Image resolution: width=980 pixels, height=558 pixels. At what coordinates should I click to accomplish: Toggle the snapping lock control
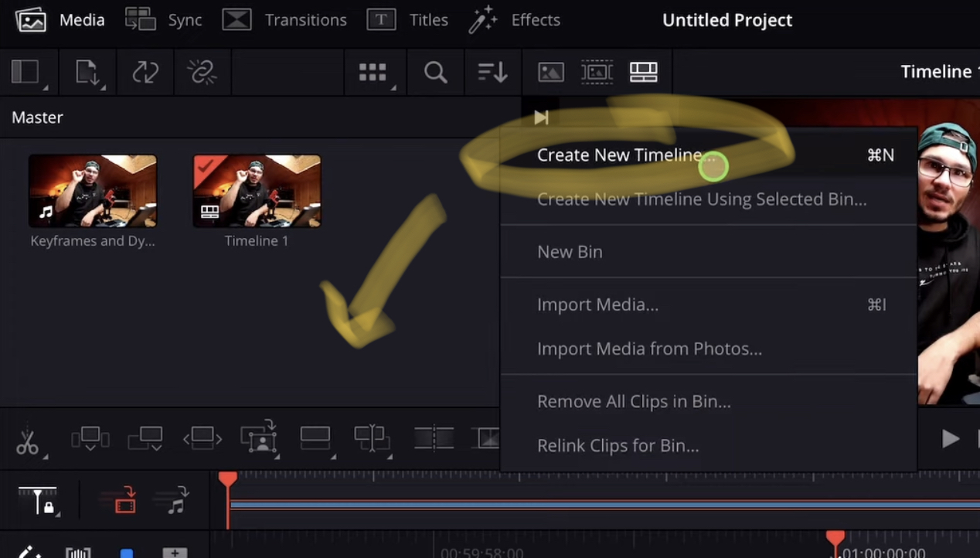[x=39, y=501]
